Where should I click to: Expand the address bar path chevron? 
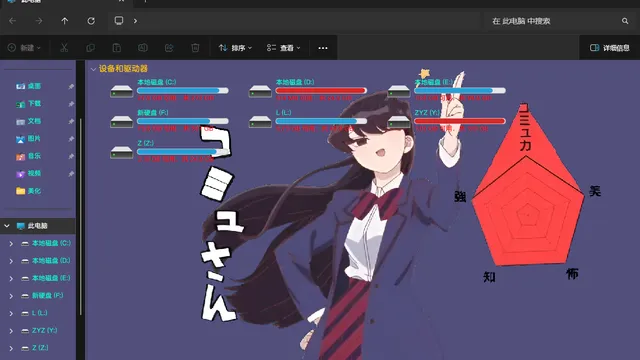click(135, 21)
